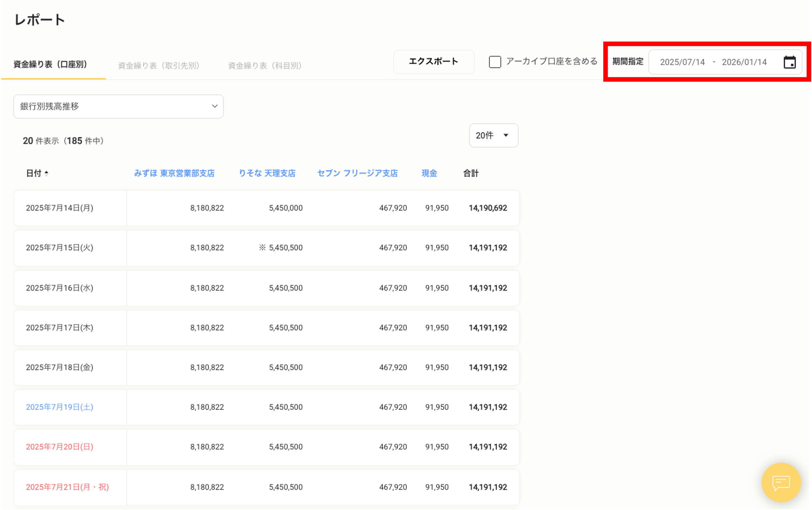
Task: Click the start date 2025/07/14 field
Action: click(682, 62)
